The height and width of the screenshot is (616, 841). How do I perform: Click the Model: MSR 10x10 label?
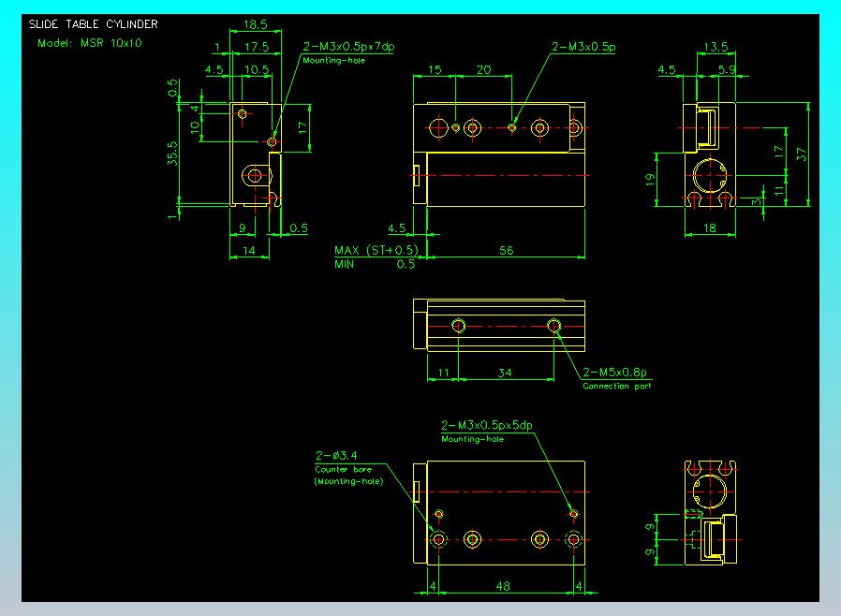pyautogui.click(x=90, y=43)
